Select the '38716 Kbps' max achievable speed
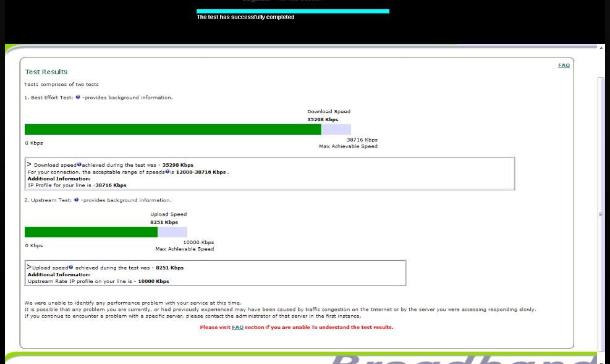The width and height of the screenshot is (610, 364). pos(362,140)
